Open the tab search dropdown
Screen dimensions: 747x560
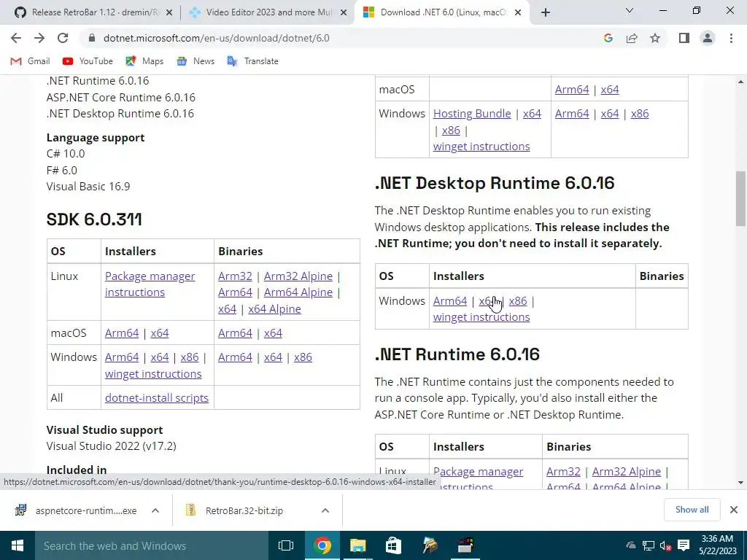pyautogui.click(x=630, y=10)
